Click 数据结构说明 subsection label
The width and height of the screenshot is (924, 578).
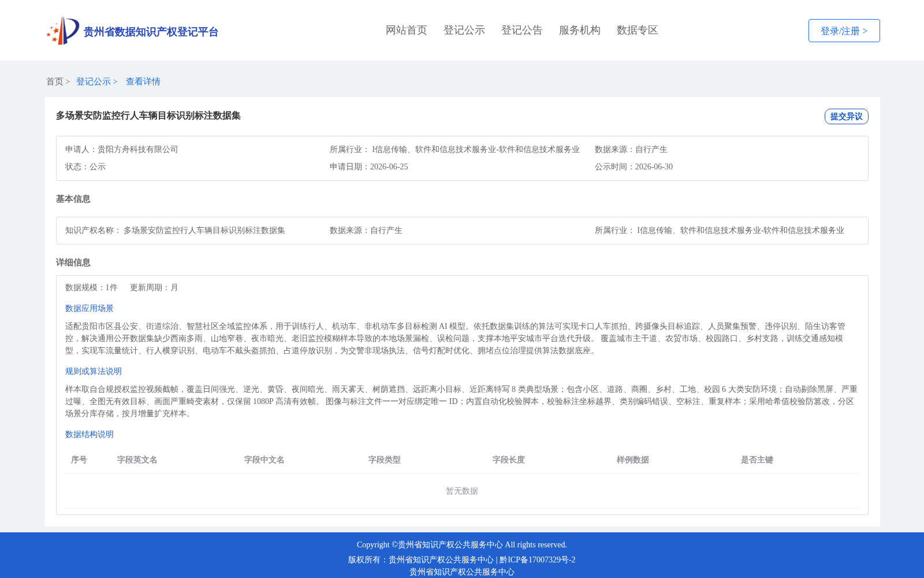[x=90, y=434]
